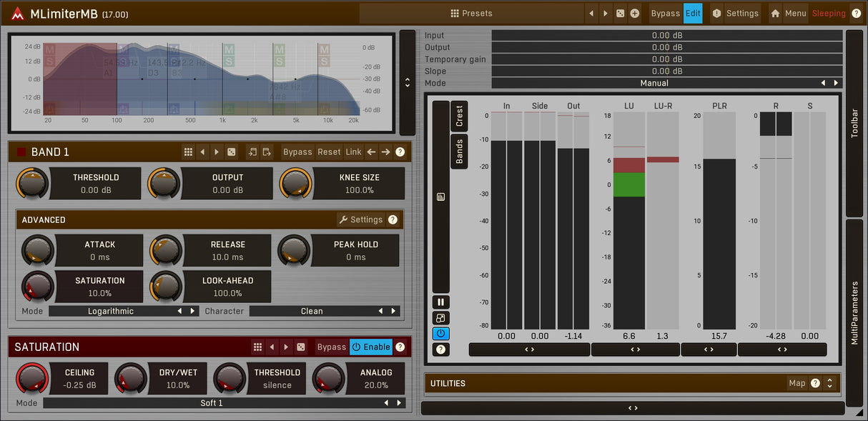Image resolution: width=868 pixels, height=421 pixels.
Task: Open the Presets menu
Action: tap(471, 14)
